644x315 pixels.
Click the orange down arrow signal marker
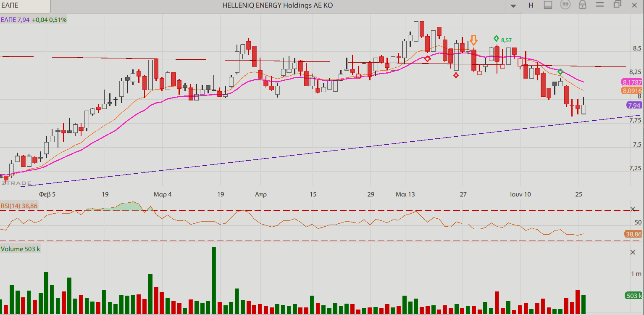pyautogui.click(x=473, y=40)
